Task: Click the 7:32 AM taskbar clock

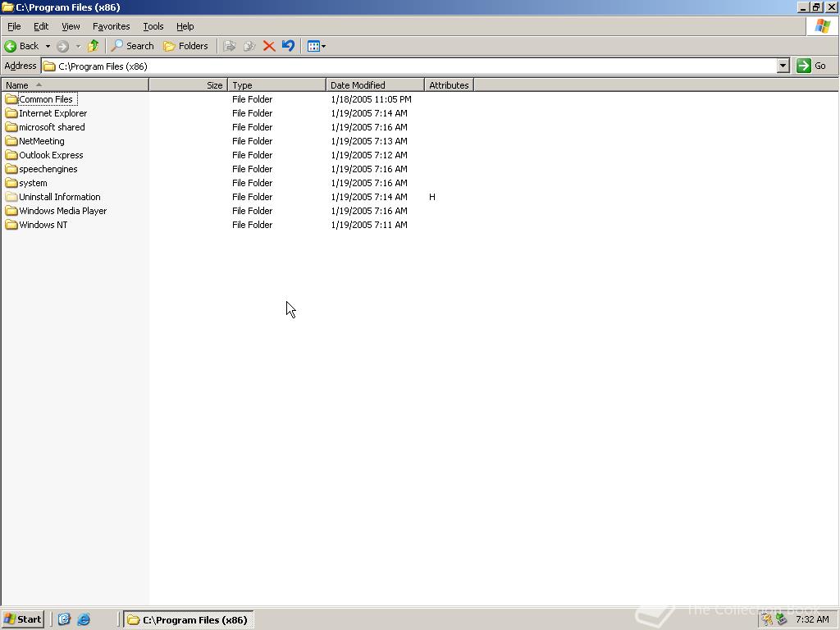Action: pyautogui.click(x=812, y=620)
